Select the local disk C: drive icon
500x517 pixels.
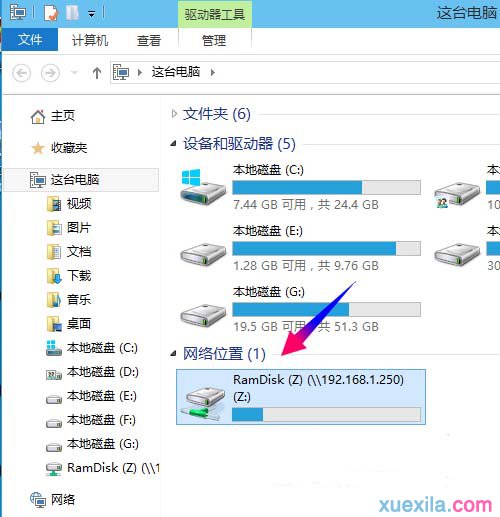coord(203,187)
